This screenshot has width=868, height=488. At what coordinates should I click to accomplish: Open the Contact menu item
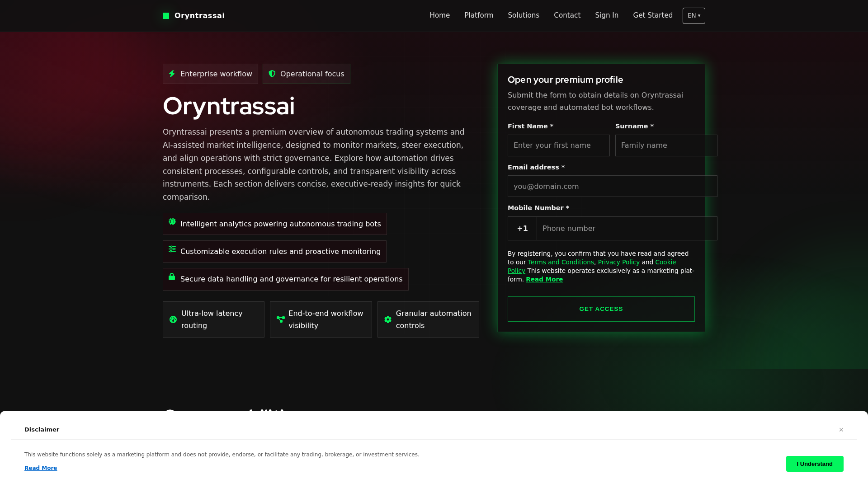pyautogui.click(x=567, y=15)
